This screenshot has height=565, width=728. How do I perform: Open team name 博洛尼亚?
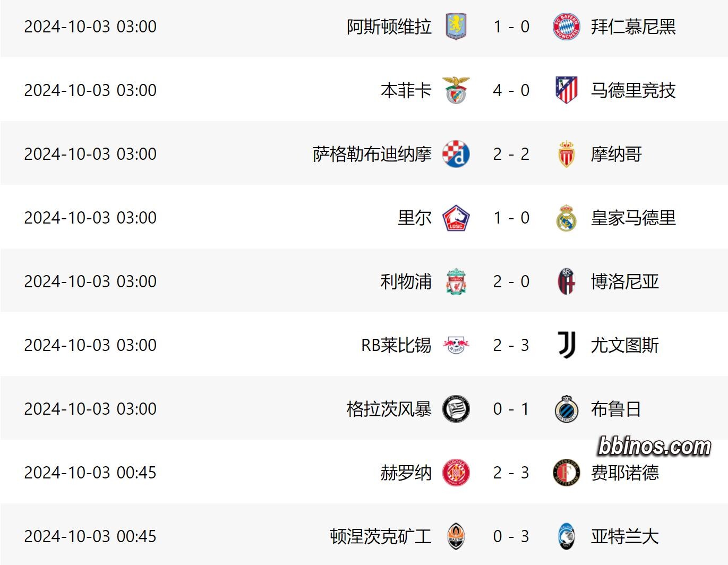[624, 281]
